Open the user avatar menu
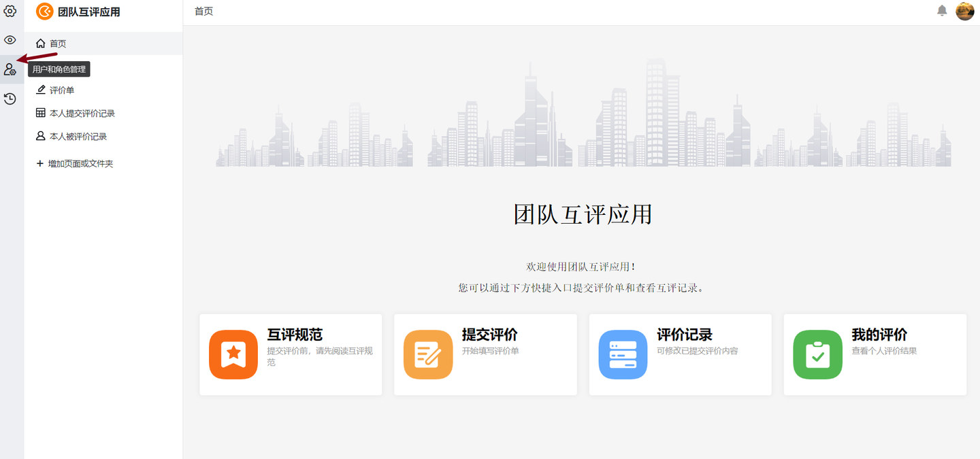 coord(965,11)
